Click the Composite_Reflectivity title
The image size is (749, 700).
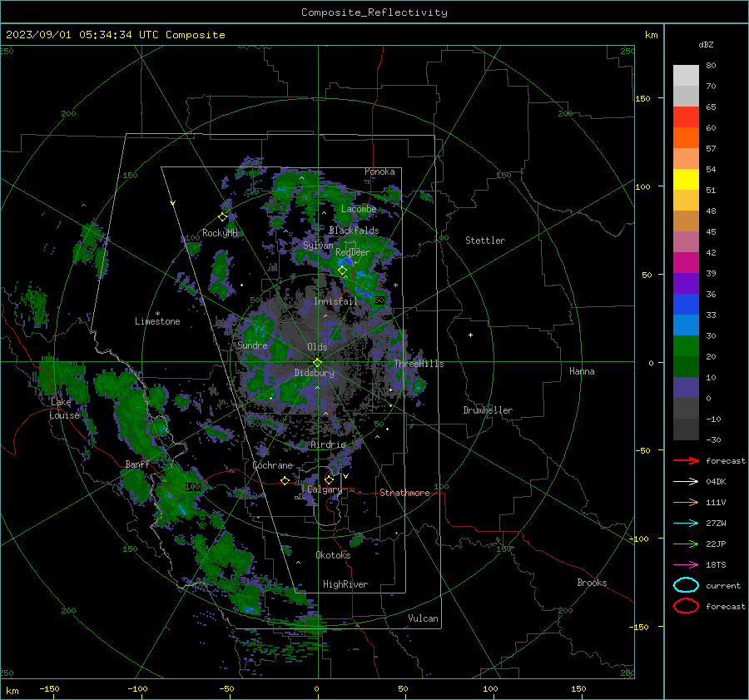[374, 12]
